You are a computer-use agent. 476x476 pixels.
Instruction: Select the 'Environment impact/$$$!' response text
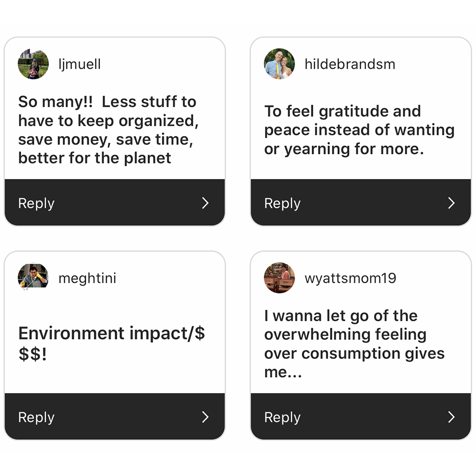coord(111,343)
